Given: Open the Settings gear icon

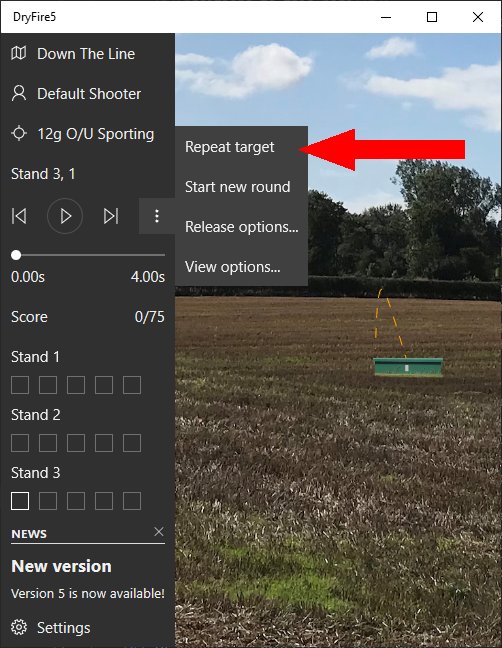Looking at the screenshot, I should click(x=19, y=627).
